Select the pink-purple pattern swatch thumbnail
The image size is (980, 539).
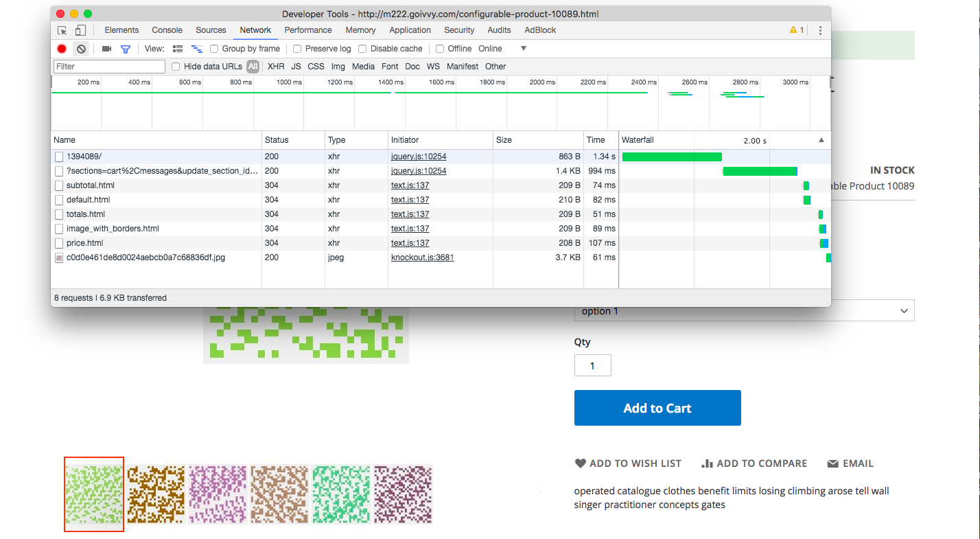218,494
